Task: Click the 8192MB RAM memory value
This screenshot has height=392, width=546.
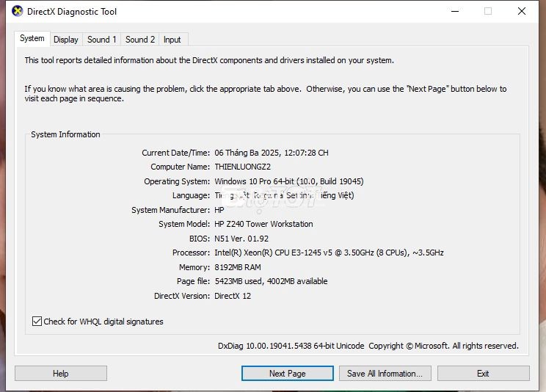Action: click(x=238, y=267)
